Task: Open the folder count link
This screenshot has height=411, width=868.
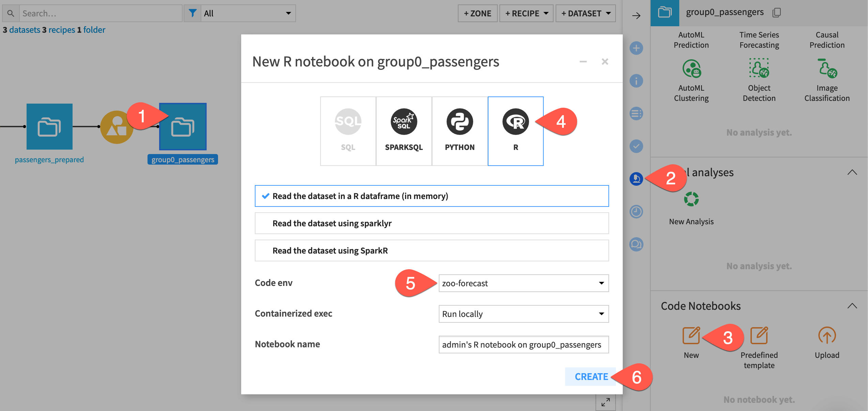Action: click(94, 30)
